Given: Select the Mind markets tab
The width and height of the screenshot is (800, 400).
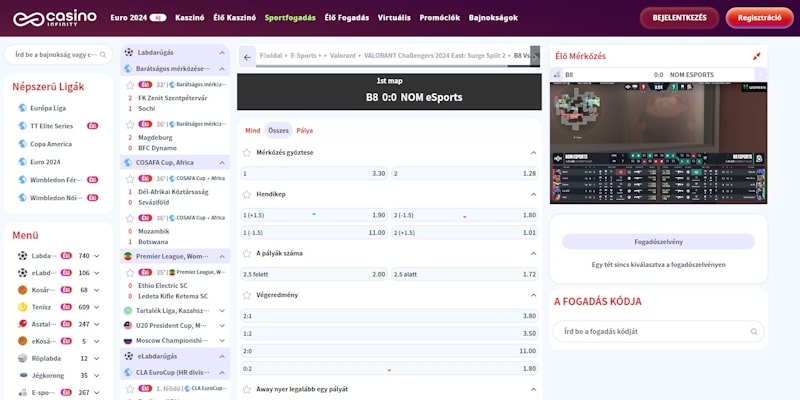Looking at the screenshot, I should click(x=253, y=131).
